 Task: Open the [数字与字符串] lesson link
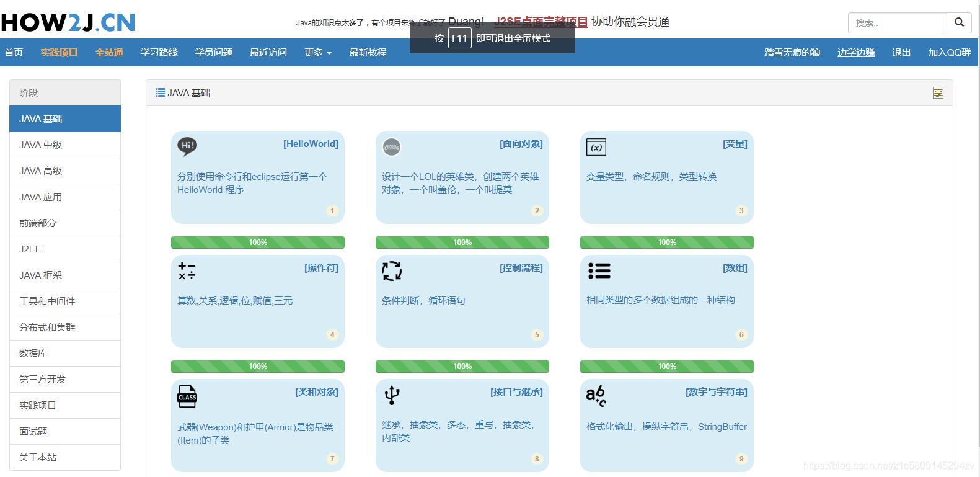pyautogui.click(x=717, y=392)
